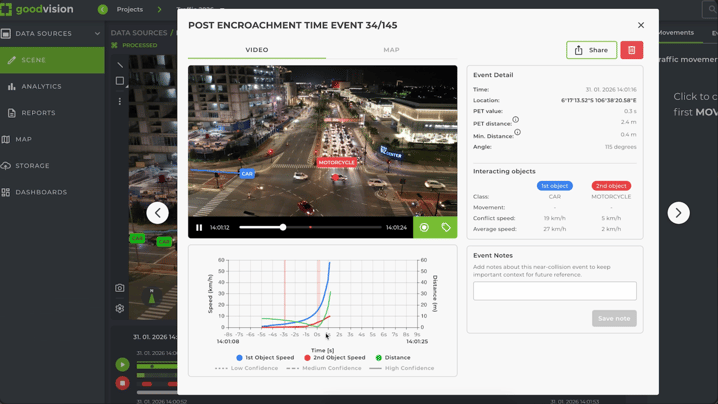This screenshot has width=718, height=404.
Task: Click the PET value 0.3 s
Action: [630, 111]
